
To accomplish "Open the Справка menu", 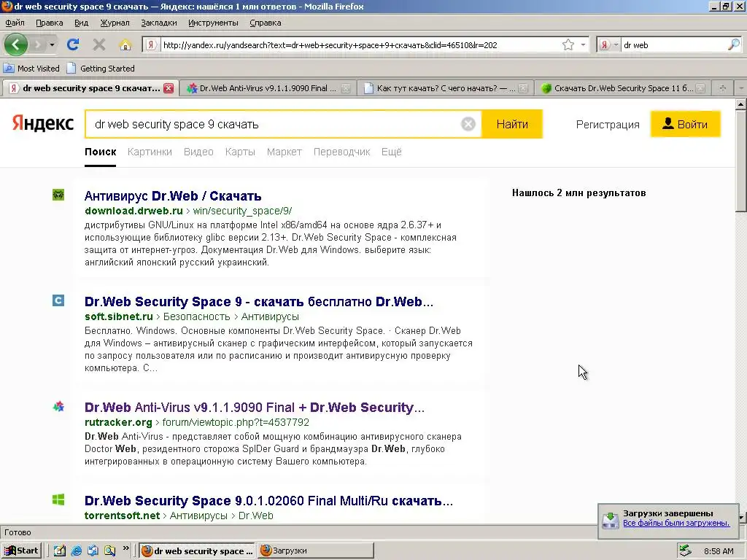I will 265,23.
